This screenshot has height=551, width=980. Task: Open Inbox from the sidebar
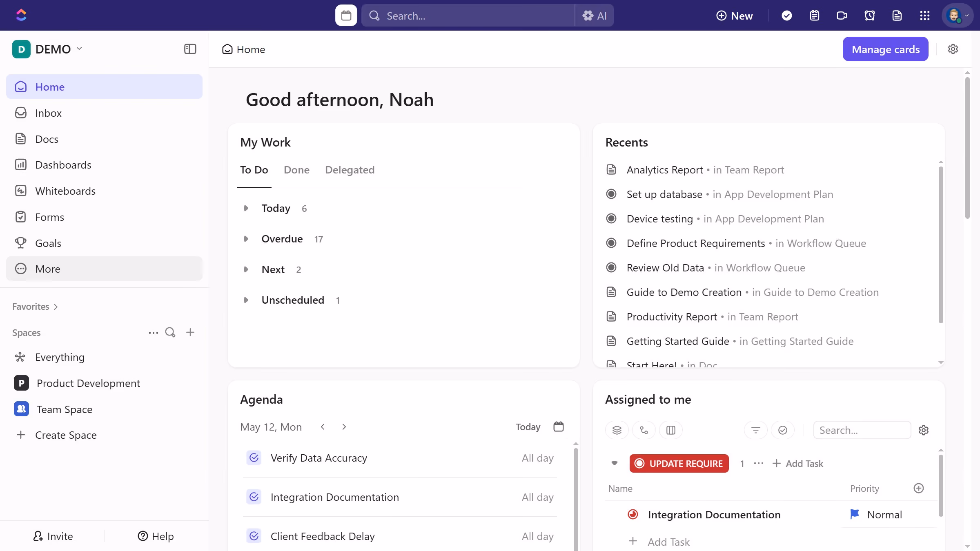[x=104, y=113]
